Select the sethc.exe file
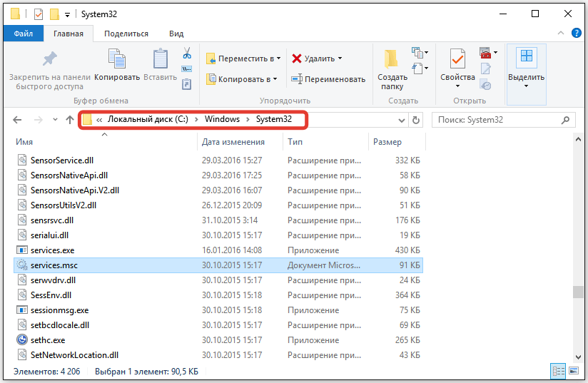 click(x=218, y=340)
